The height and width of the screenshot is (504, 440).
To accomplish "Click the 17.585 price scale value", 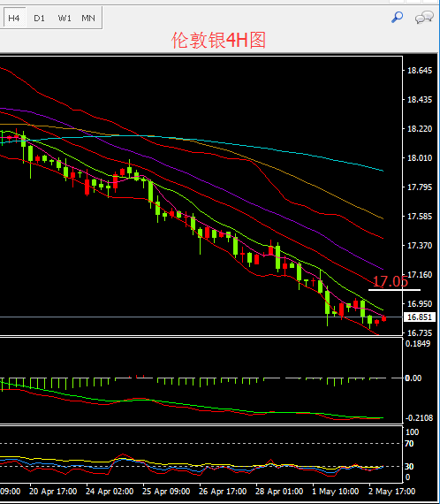I will [420, 217].
